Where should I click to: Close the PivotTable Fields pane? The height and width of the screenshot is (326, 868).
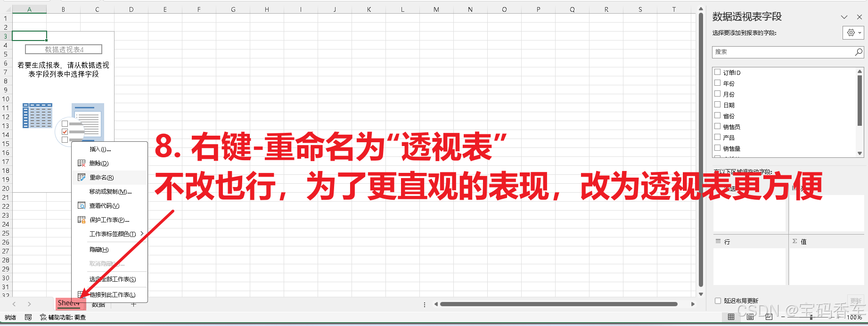click(859, 17)
